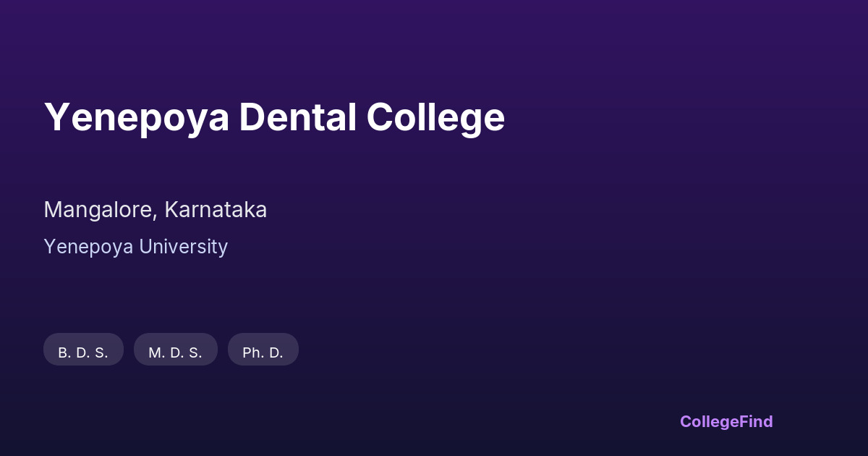Click the letter S in B. D. S. tag
This screenshot has height=456, width=868.
[x=101, y=353]
